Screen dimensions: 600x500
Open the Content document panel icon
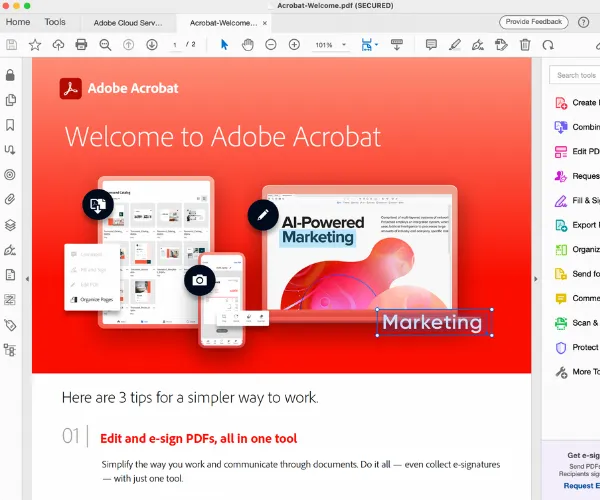click(10, 275)
